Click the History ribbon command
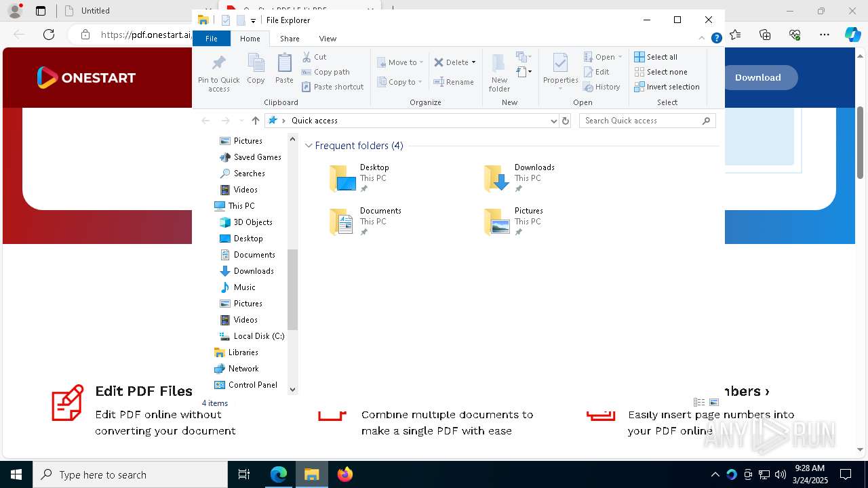Image resolution: width=868 pixels, height=488 pixels. [x=601, y=87]
